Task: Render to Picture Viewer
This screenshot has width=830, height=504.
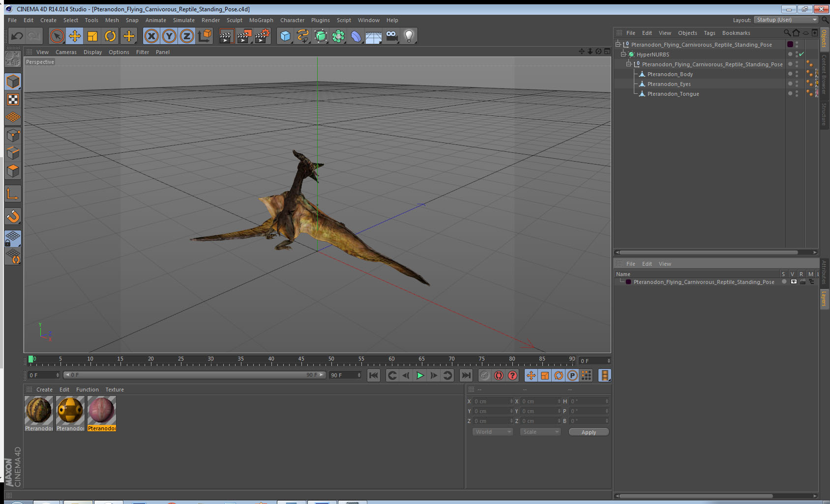Action: pos(244,36)
